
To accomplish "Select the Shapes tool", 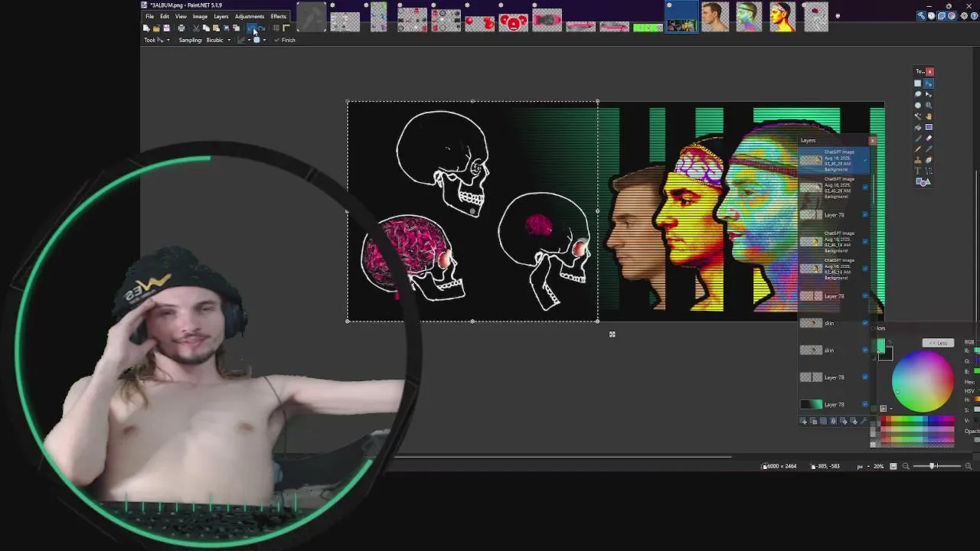I will tap(923, 182).
